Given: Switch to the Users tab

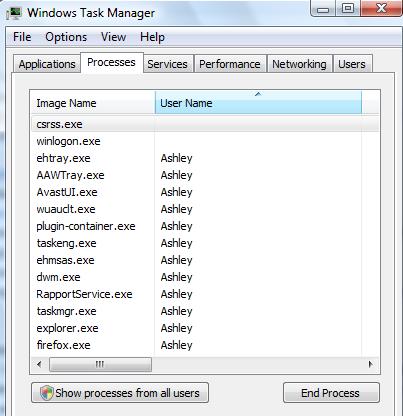Looking at the screenshot, I should pos(352,64).
